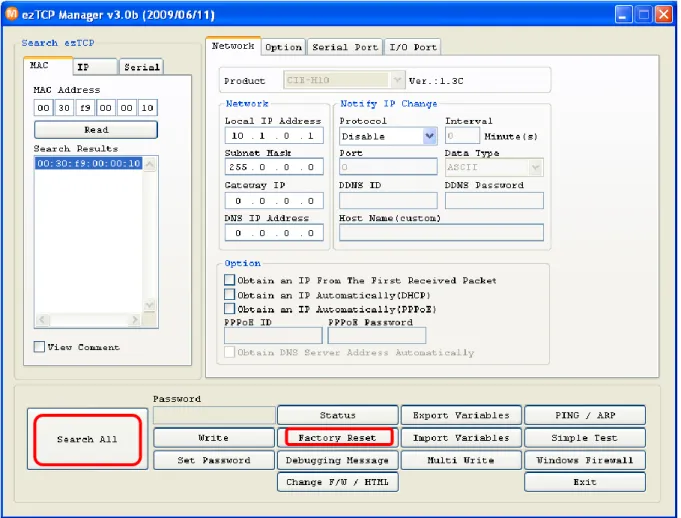This screenshot has width=681, height=518.
Task: Click the Host Name (custom) field
Action: (x=441, y=232)
